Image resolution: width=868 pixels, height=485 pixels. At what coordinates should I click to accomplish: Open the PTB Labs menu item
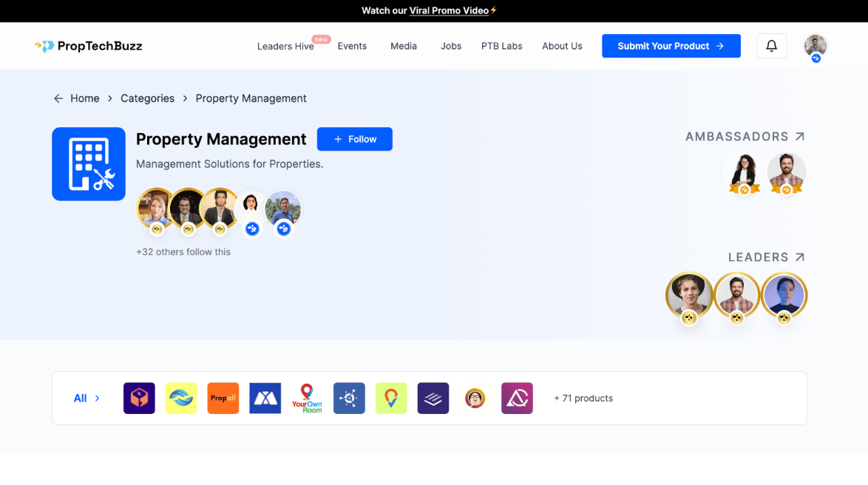pos(501,46)
